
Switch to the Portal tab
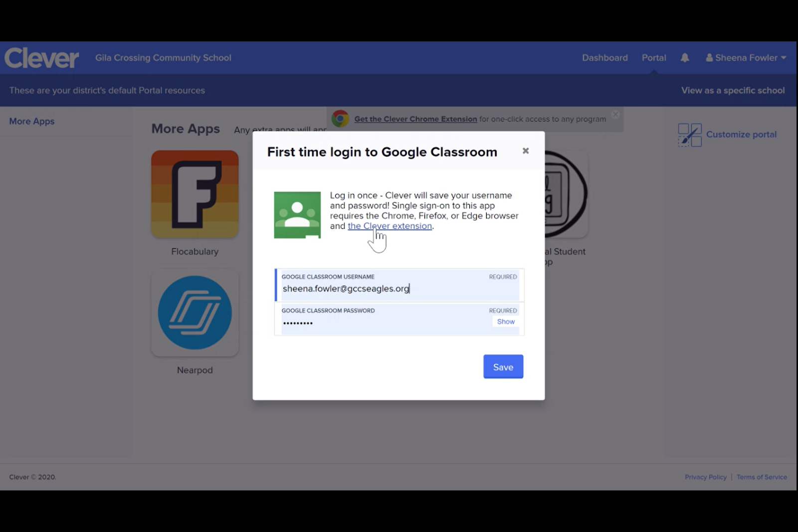tap(654, 58)
